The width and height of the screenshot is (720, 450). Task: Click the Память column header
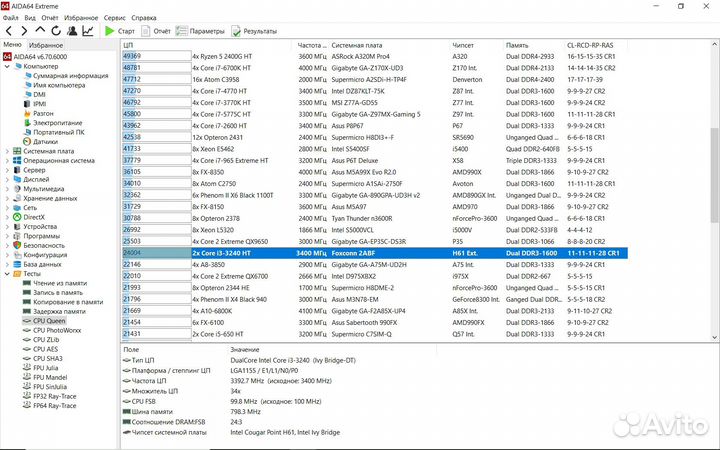[x=517, y=45]
